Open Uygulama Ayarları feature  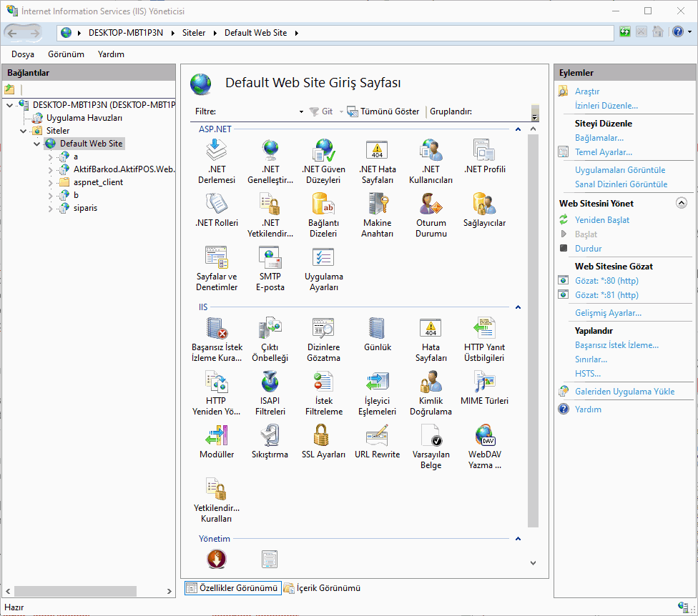pyautogui.click(x=324, y=268)
